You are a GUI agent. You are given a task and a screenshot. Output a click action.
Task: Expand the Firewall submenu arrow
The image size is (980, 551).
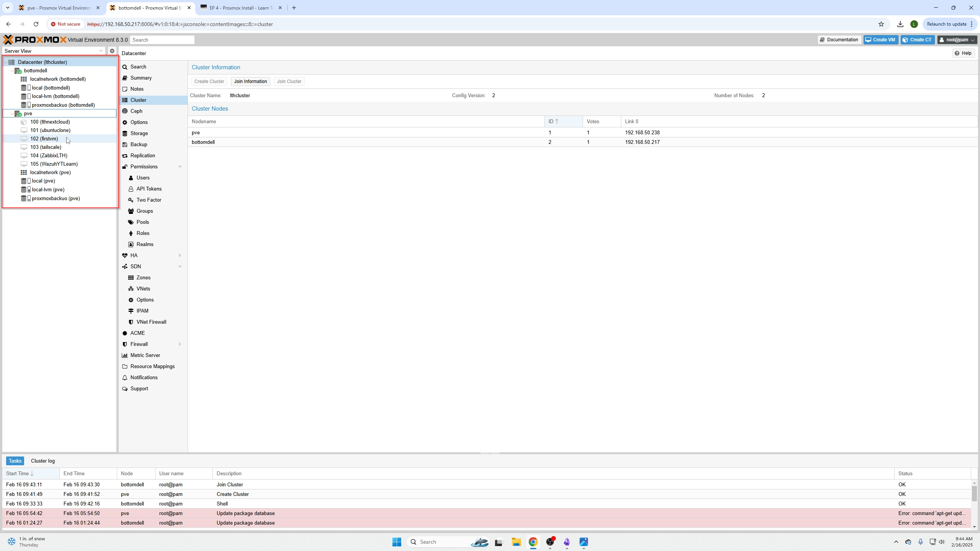180,344
